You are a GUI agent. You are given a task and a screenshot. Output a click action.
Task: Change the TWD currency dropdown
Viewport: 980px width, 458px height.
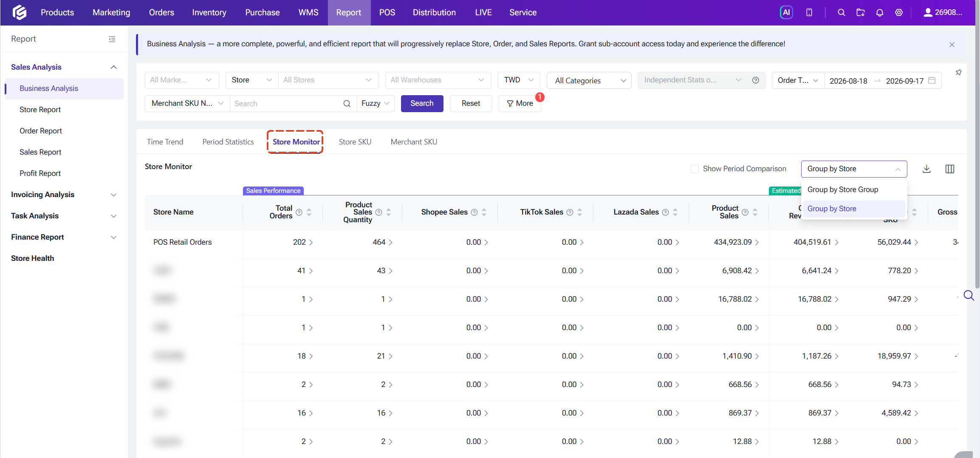pos(519,80)
